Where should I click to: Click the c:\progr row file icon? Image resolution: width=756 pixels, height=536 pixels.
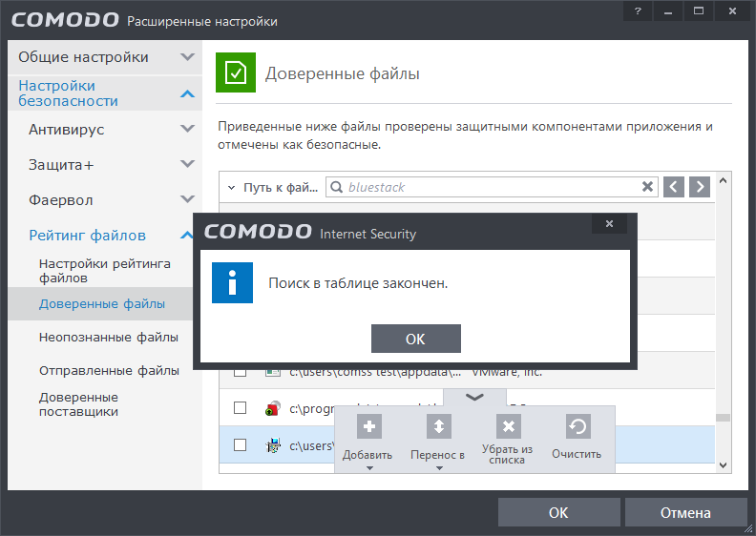273,408
